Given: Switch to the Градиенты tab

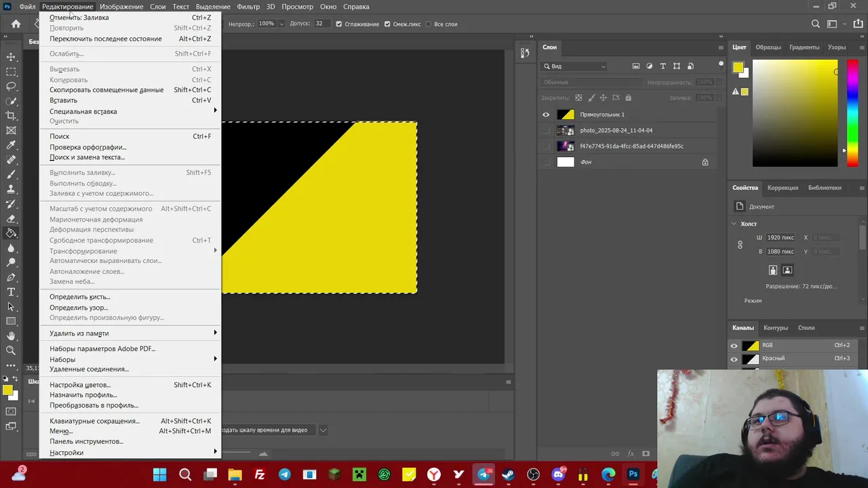Looking at the screenshot, I should [x=804, y=47].
